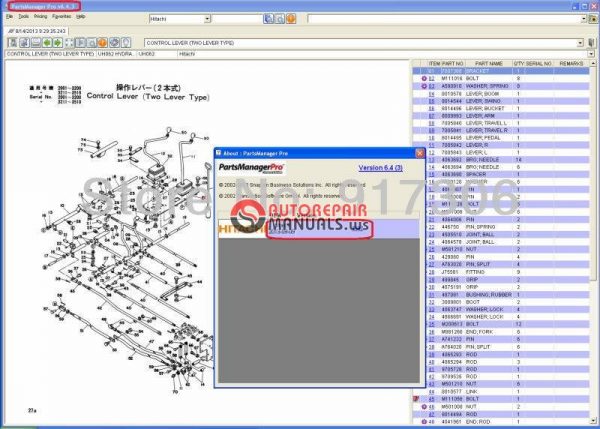Screen dimensions: 600x429
Task: Close the About PartsManager Pro dialog
Action: (x=420, y=153)
